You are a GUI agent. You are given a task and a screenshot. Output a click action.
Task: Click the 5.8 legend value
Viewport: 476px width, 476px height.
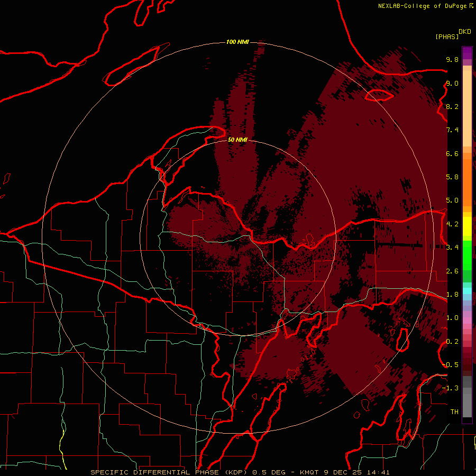point(452,177)
